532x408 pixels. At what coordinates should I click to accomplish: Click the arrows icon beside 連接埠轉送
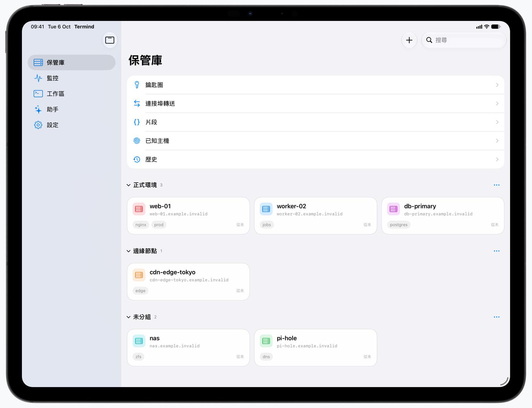coord(137,104)
